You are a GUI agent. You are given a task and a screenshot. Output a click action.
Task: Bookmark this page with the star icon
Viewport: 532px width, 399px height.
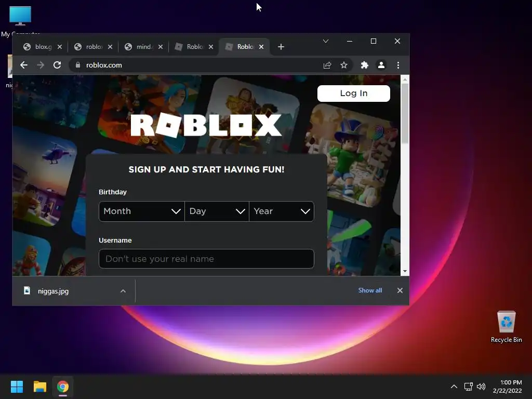(x=344, y=65)
